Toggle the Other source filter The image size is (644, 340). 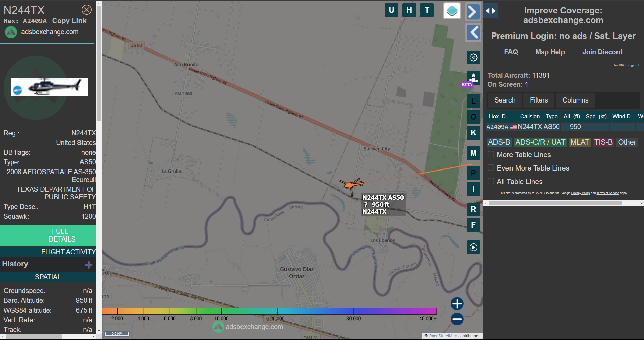pos(627,142)
